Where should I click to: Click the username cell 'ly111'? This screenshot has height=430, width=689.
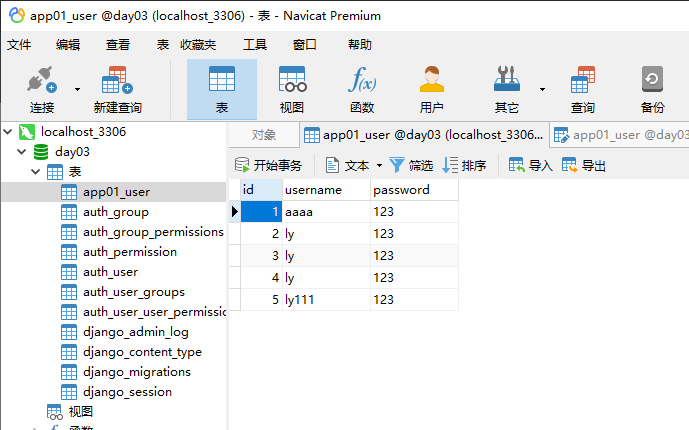326,300
